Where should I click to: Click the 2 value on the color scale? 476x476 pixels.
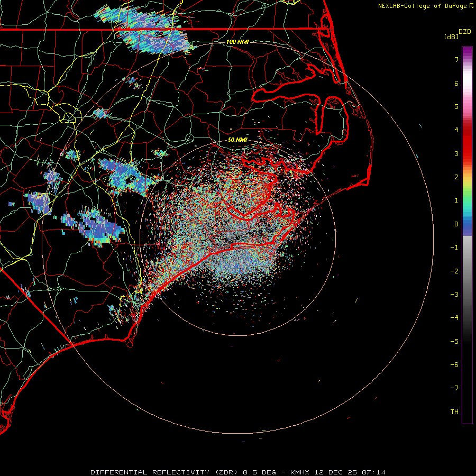[456, 177]
